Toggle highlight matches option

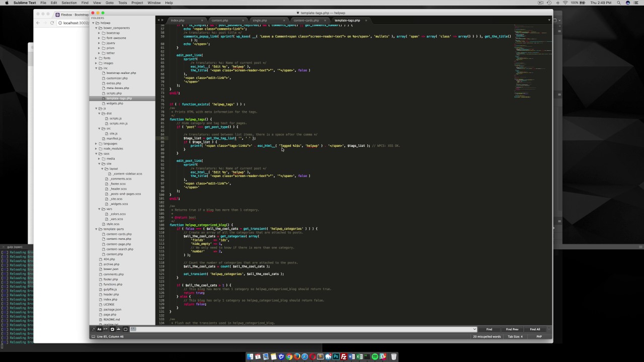click(x=125, y=329)
